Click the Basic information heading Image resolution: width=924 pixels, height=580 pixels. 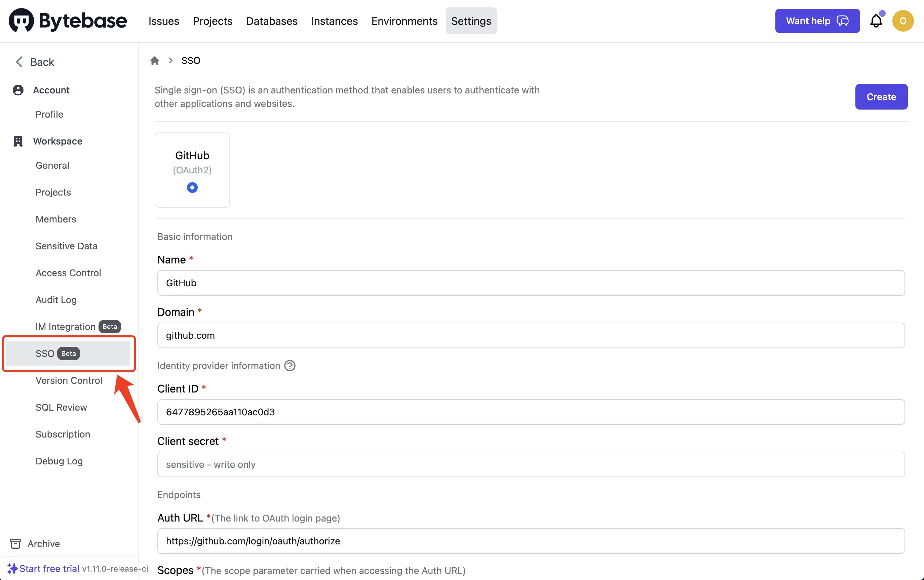click(195, 236)
